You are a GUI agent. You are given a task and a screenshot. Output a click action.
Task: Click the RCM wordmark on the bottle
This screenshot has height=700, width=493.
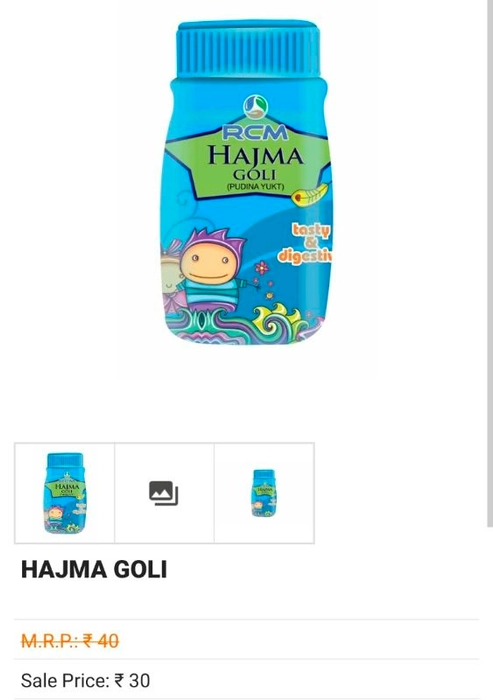coord(255,132)
